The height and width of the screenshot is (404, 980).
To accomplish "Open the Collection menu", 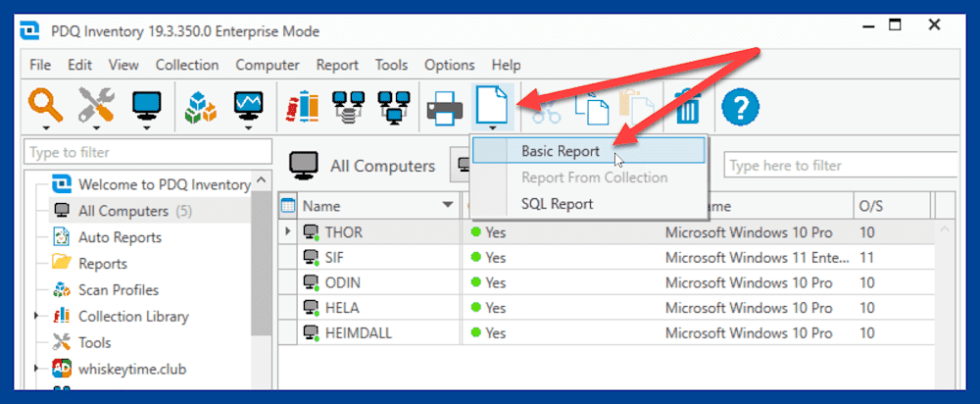I will coord(187,65).
